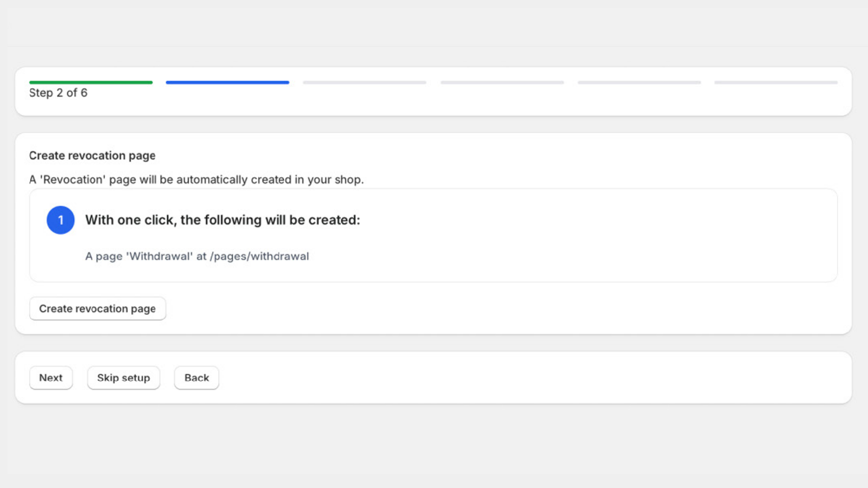The width and height of the screenshot is (868, 488).
Task: Go Back to the previous step
Action: (196, 378)
